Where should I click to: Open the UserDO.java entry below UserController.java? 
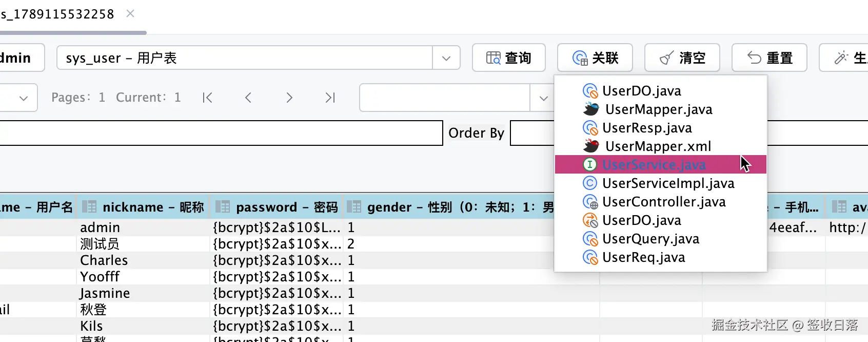click(661, 220)
